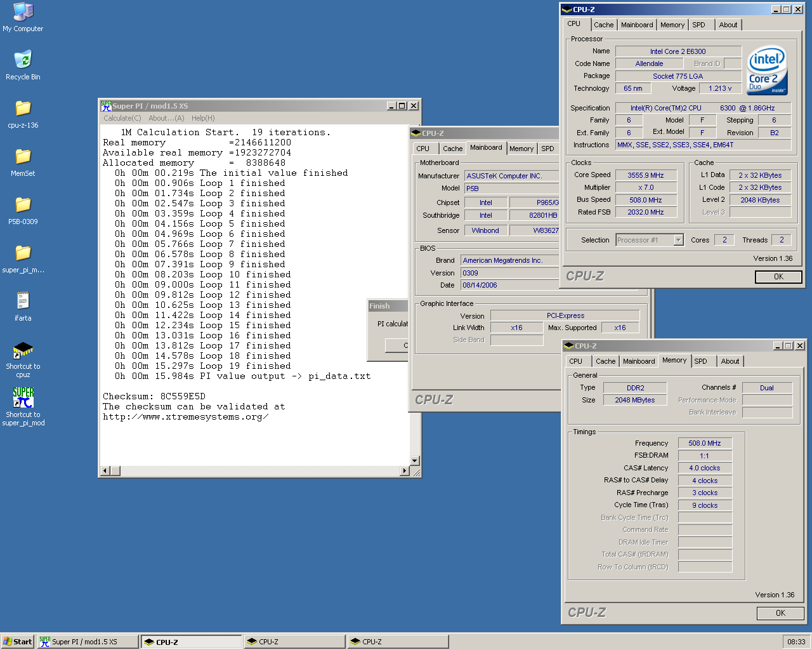Image resolution: width=812 pixels, height=650 pixels.
Task: Switch to SPD tab in top CPU-Z window
Action: pos(698,25)
